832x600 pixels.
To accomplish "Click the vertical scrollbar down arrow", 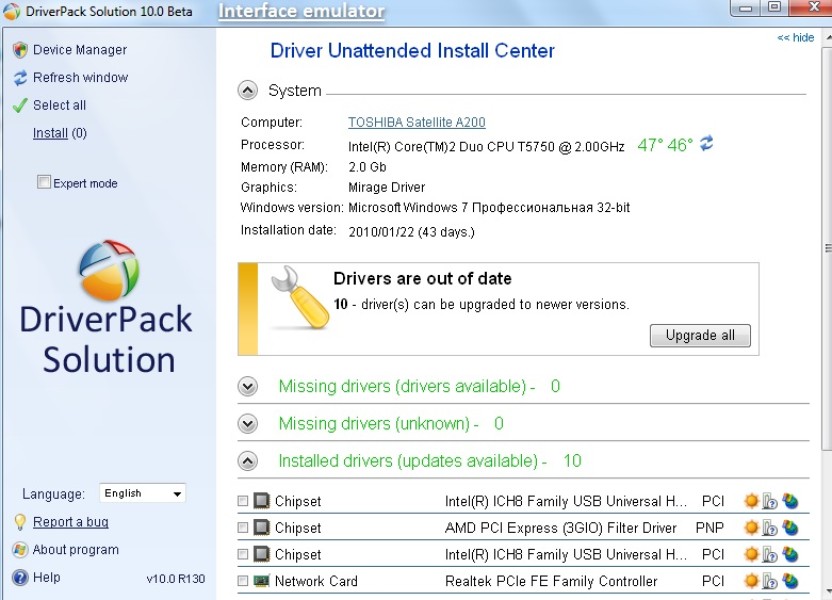I will tap(828, 591).
